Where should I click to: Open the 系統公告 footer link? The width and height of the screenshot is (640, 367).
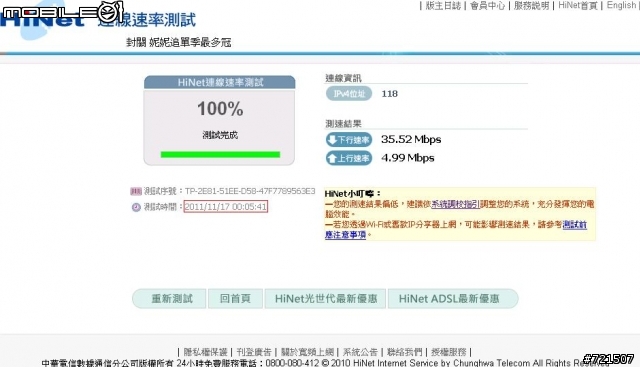(360, 352)
